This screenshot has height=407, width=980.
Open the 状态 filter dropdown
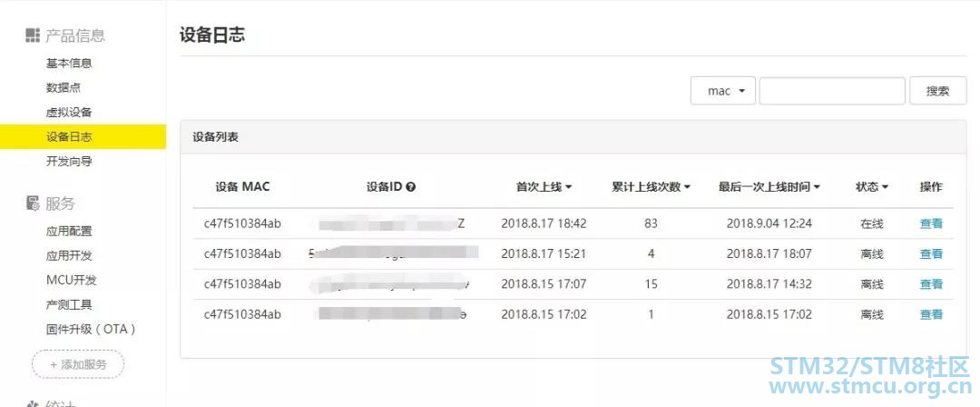872,186
